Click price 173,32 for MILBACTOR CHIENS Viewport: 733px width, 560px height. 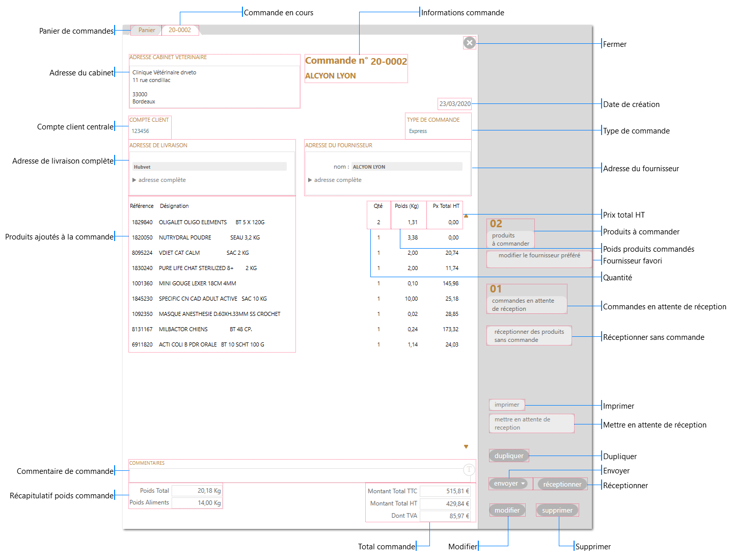coord(451,329)
